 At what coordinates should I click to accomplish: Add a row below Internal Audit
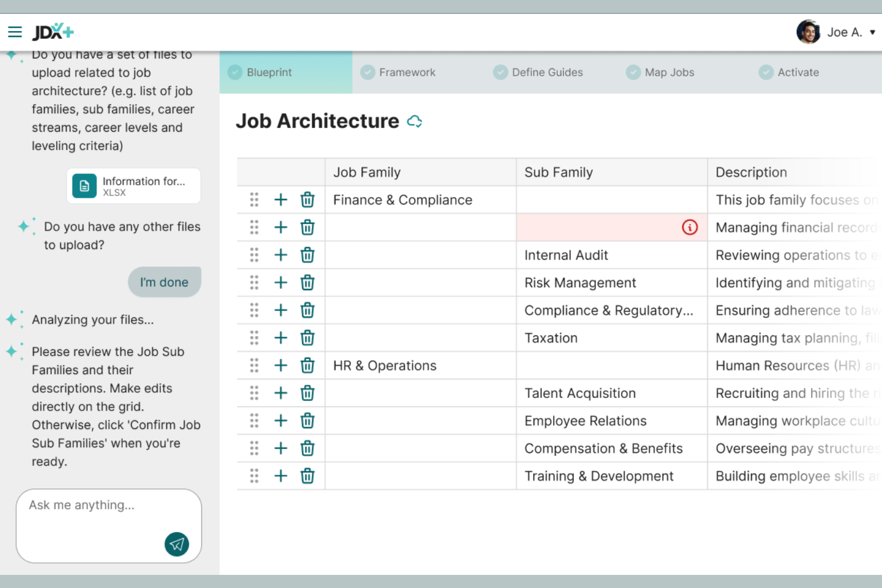point(281,255)
